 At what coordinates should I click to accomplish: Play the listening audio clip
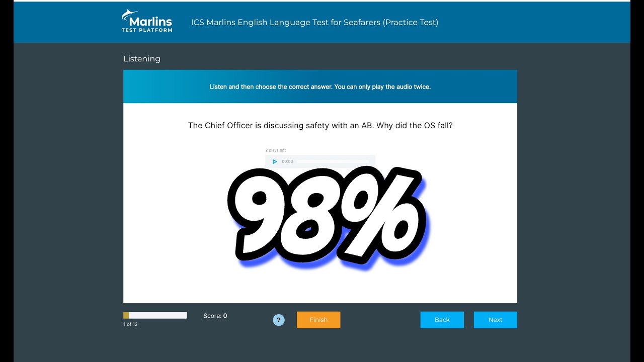pos(275,162)
